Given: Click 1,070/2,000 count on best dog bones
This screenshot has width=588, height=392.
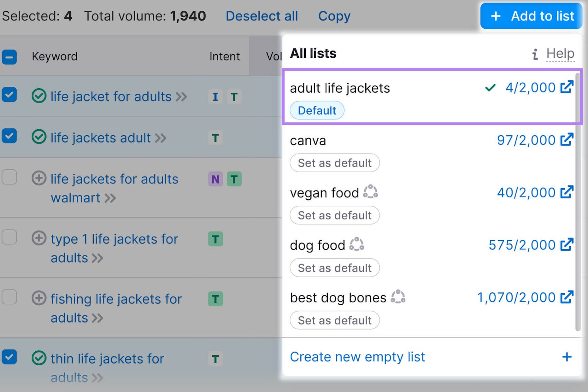Looking at the screenshot, I should coord(516,298).
